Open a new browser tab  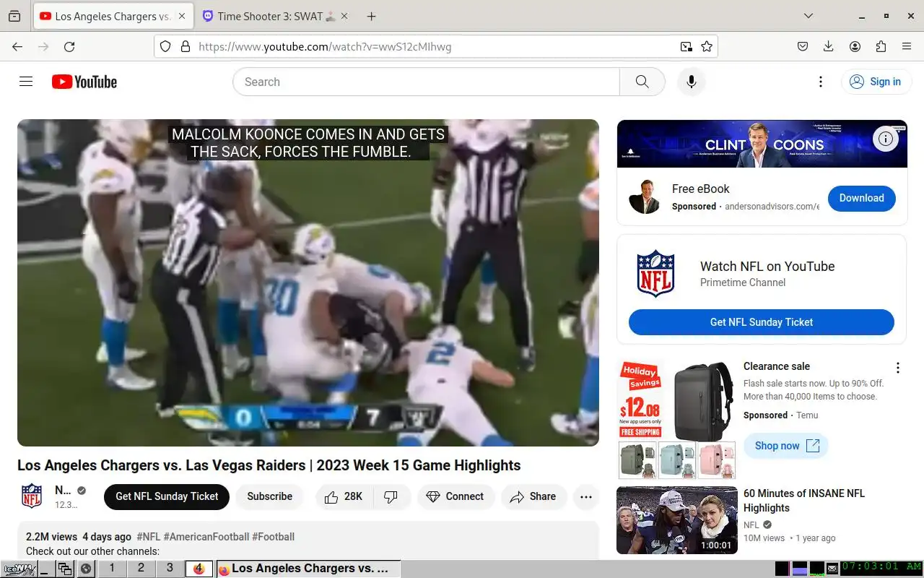point(371,16)
